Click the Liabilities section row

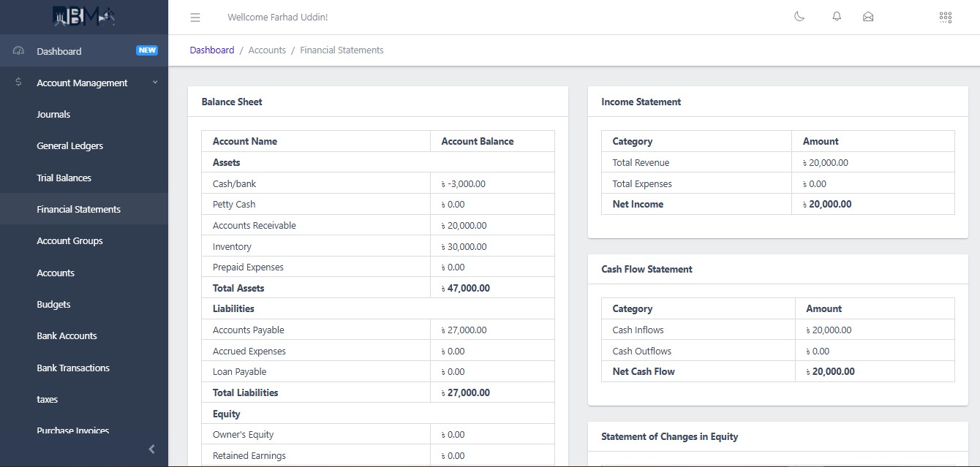tap(378, 308)
